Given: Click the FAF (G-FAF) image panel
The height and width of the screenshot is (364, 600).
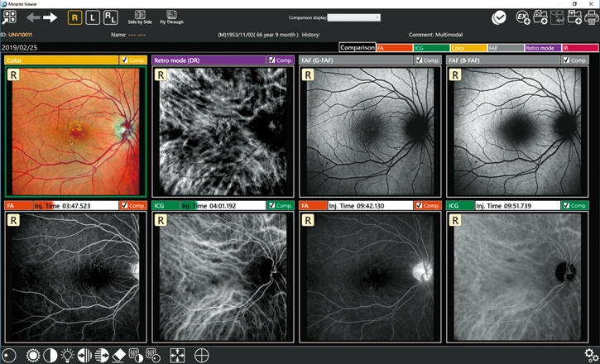Looking at the screenshot, I should 370,132.
